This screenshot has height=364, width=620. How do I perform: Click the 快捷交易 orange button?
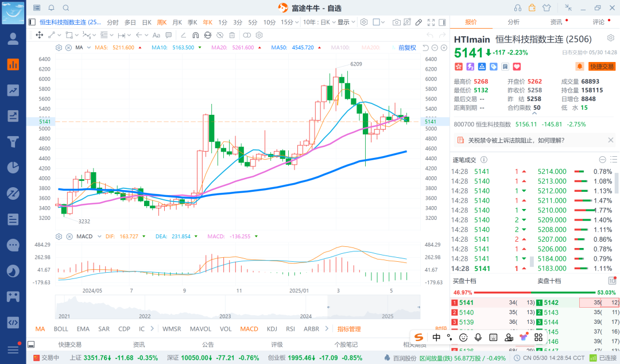point(602,67)
